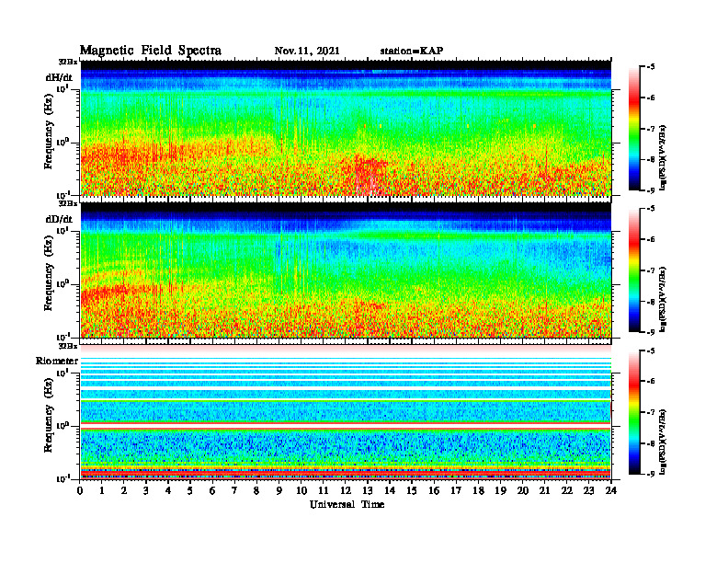This screenshot has width=728, height=563.
Task: Click hour "13" on the time axis
Action: [368, 490]
